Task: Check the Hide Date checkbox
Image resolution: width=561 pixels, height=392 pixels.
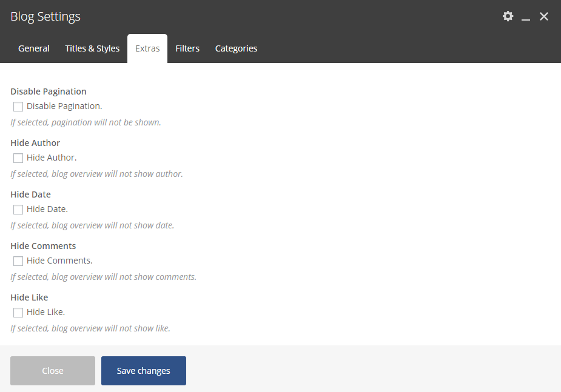Action: [x=18, y=210]
